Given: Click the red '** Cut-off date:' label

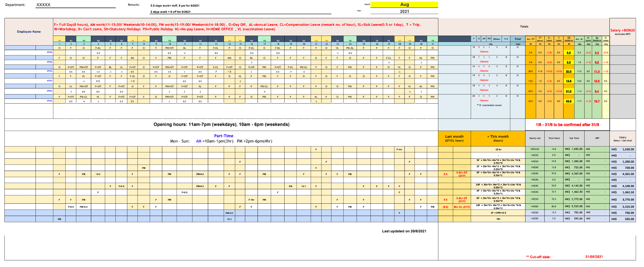Looking at the screenshot, I should click(538, 257).
